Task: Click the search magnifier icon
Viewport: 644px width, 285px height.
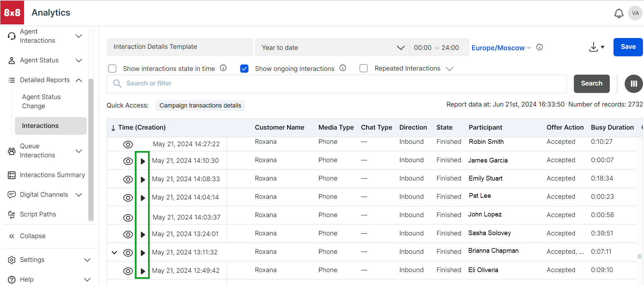Action: 117,83
